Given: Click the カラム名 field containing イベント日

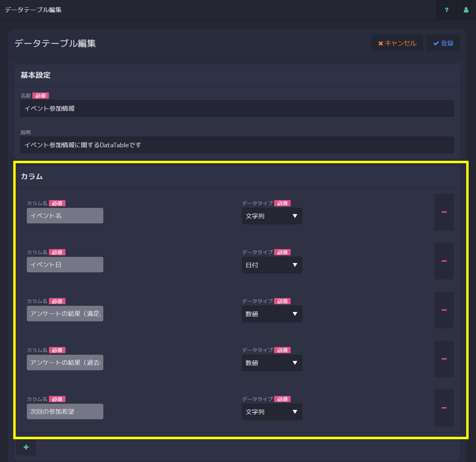Looking at the screenshot, I should [65, 265].
